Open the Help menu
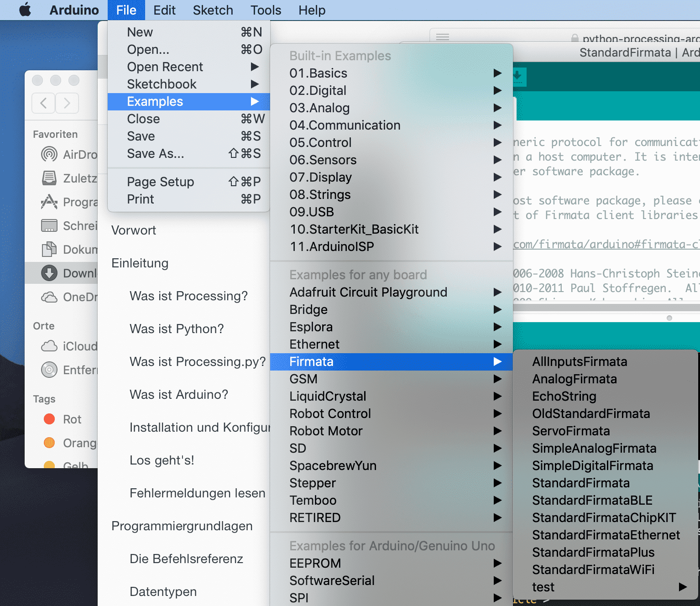700x606 pixels. (312, 10)
